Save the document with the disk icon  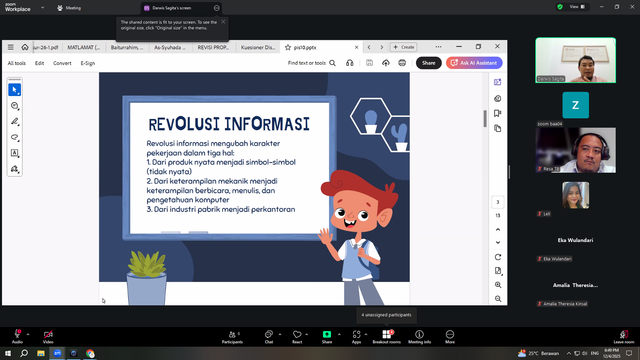(369, 63)
